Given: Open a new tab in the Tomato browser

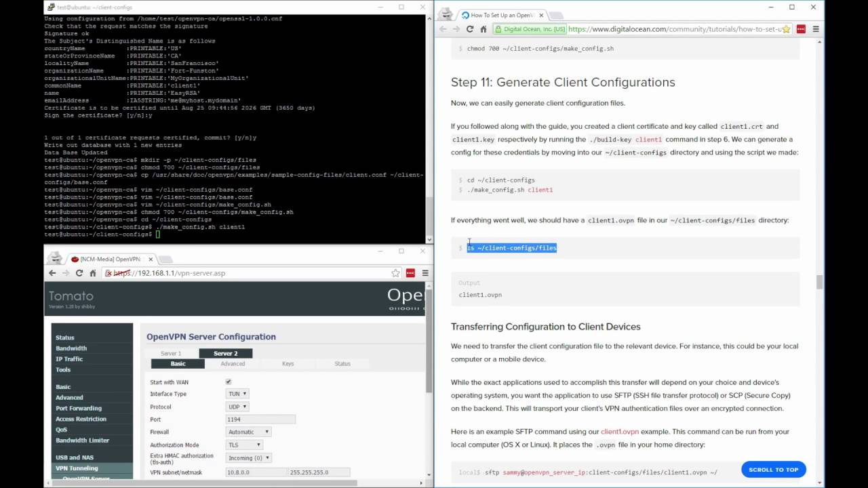Looking at the screenshot, I should click(165, 259).
